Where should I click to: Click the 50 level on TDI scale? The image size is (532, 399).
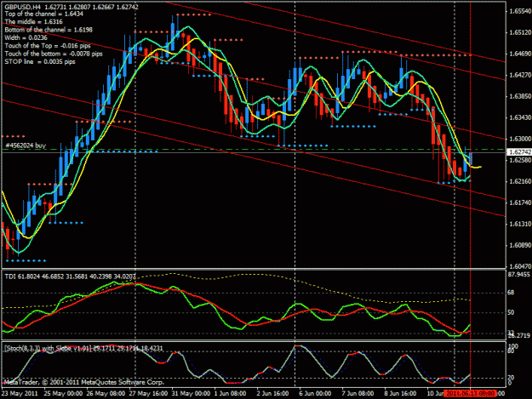(x=511, y=312)
